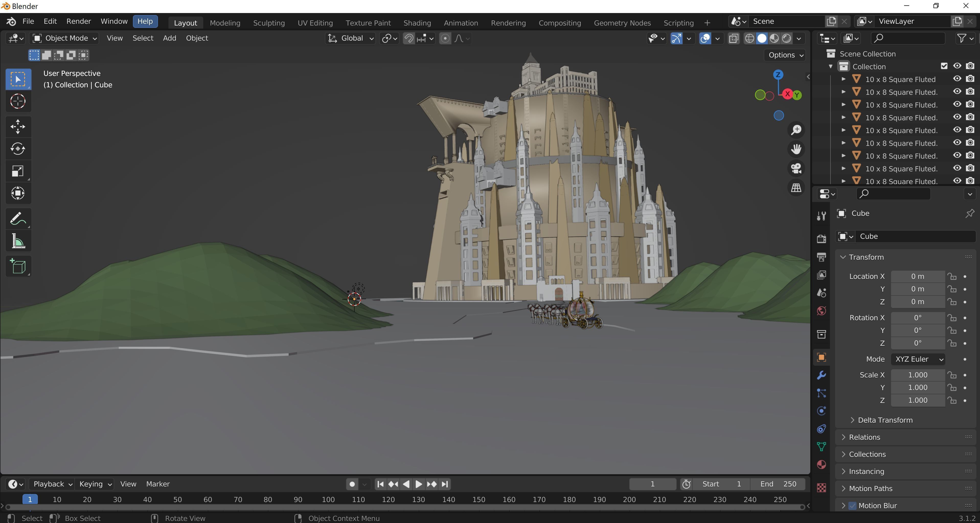Expand the Motion Paths panel
Screen dimensions: 980x523
[870, 489]
